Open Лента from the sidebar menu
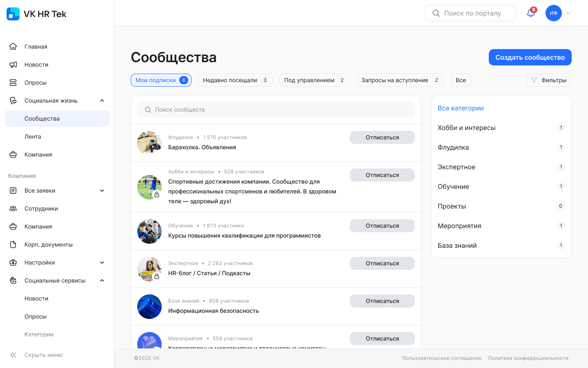Image resolution: width=588 pixels, height=368 pixels. [x=32, y=136]
